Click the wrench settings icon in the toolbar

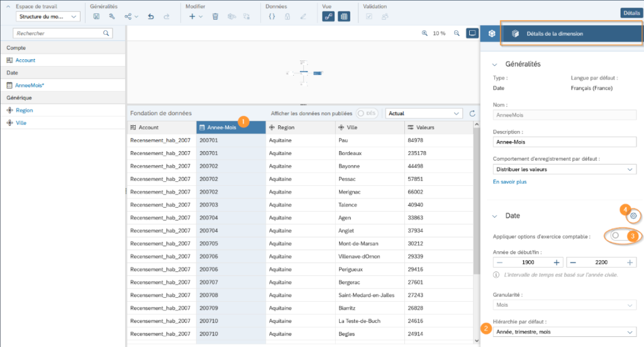point(112,16)
